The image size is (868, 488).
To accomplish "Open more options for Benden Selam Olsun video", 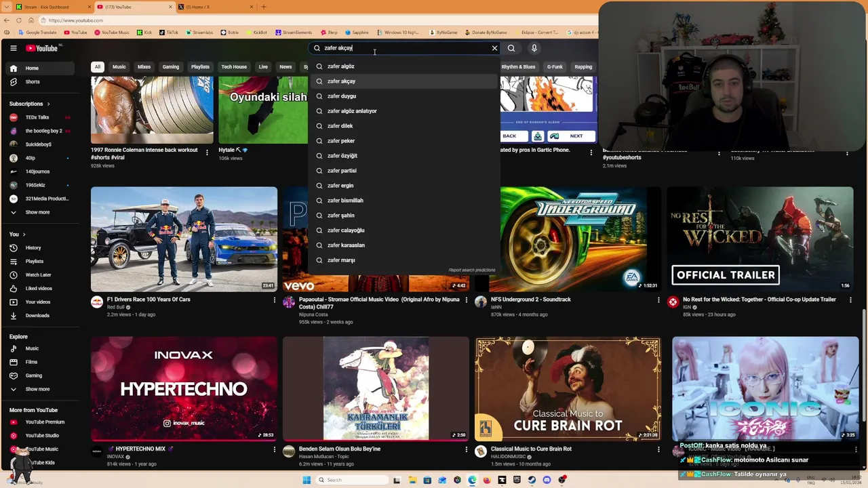I will [x=467, y=449].
